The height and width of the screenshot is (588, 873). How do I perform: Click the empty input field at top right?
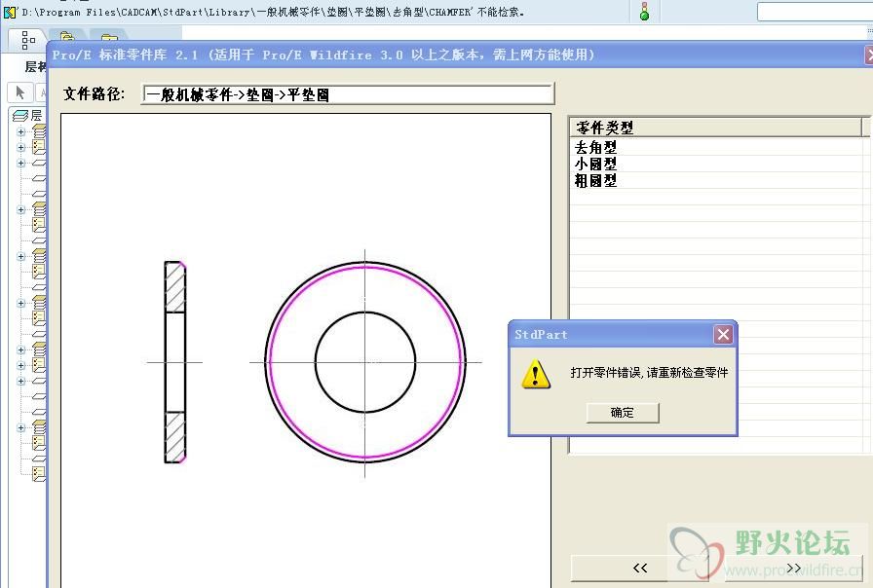click(816, 12)
